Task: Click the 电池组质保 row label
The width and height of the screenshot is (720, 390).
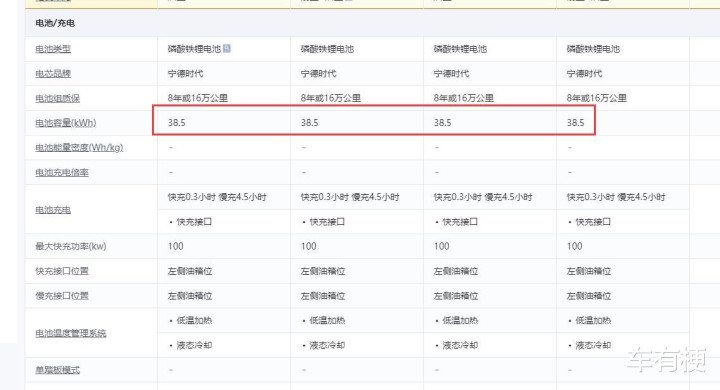Action: click(x=57, y=98)
